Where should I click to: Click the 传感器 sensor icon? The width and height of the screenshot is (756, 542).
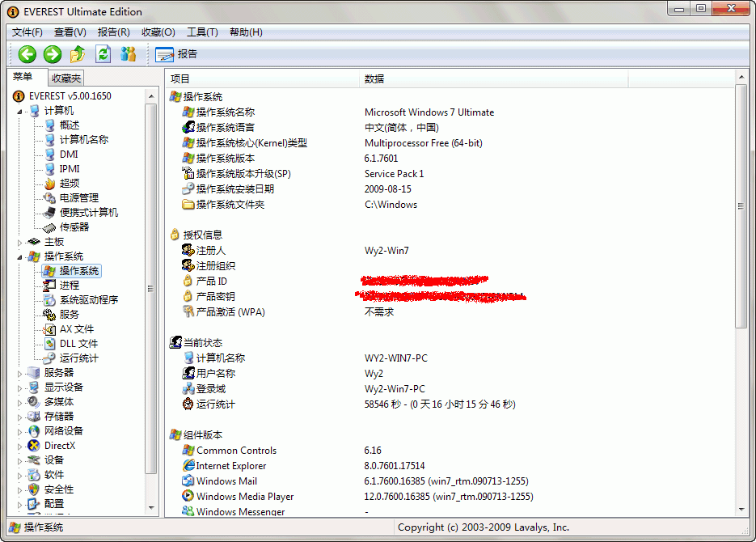click(x=49, y=227)
